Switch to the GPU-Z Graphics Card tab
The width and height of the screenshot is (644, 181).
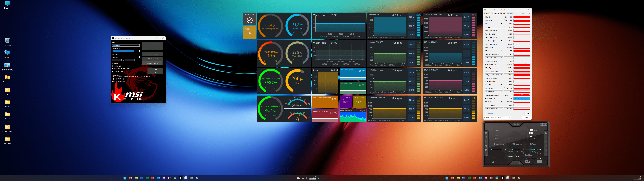[489, 13]
